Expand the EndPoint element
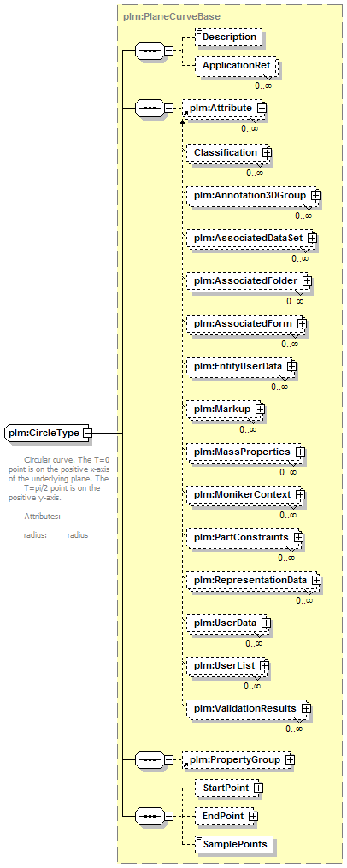The height and width of the screenshot is (868, 347). coord(253,816)
